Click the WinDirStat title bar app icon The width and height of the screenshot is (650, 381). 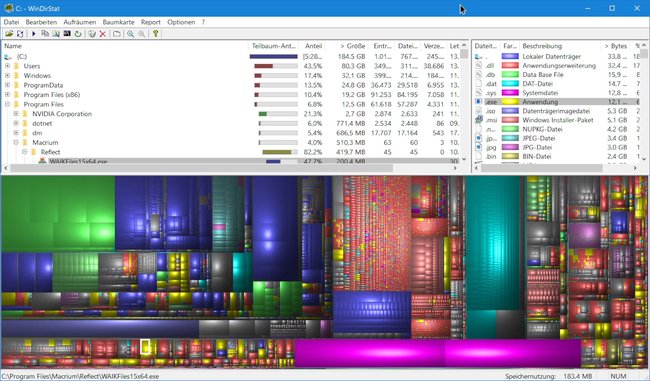8,8
